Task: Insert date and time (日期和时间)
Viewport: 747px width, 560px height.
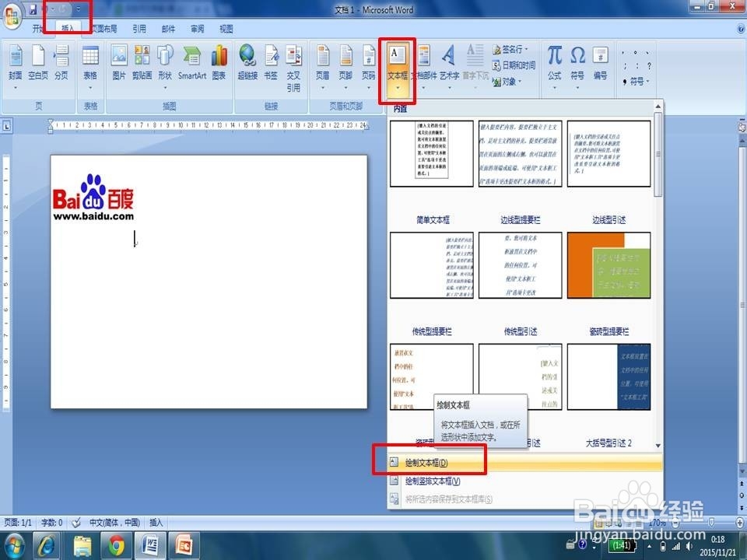Action: pos(514,65)
